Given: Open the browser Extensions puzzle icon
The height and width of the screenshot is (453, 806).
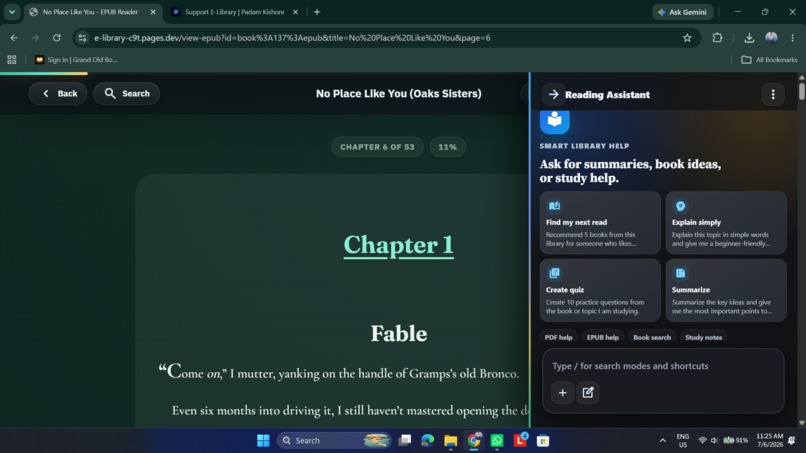Looking at the screenshot, I should [x=717, y=38].
